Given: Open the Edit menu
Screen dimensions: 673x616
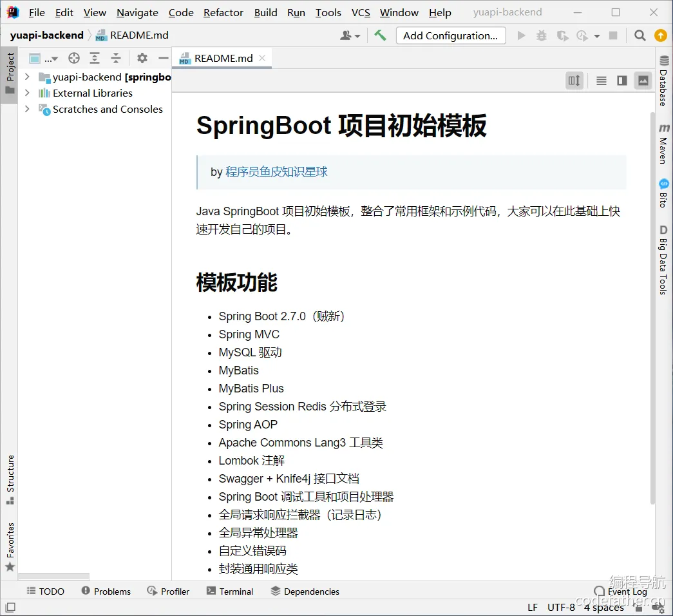Looking at the screenshot, I should point(64,12).
